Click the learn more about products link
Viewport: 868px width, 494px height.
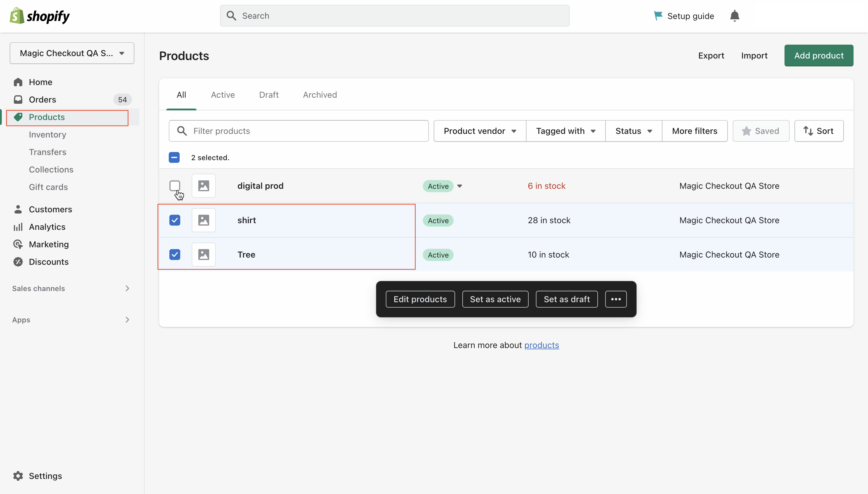coord(541,345)
